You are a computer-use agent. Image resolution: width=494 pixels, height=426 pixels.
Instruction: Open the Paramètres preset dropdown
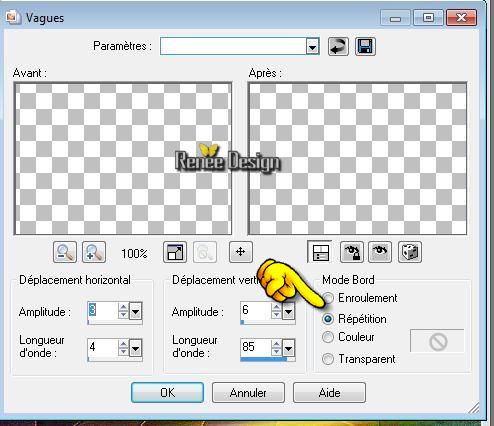[x=312, y=46]
